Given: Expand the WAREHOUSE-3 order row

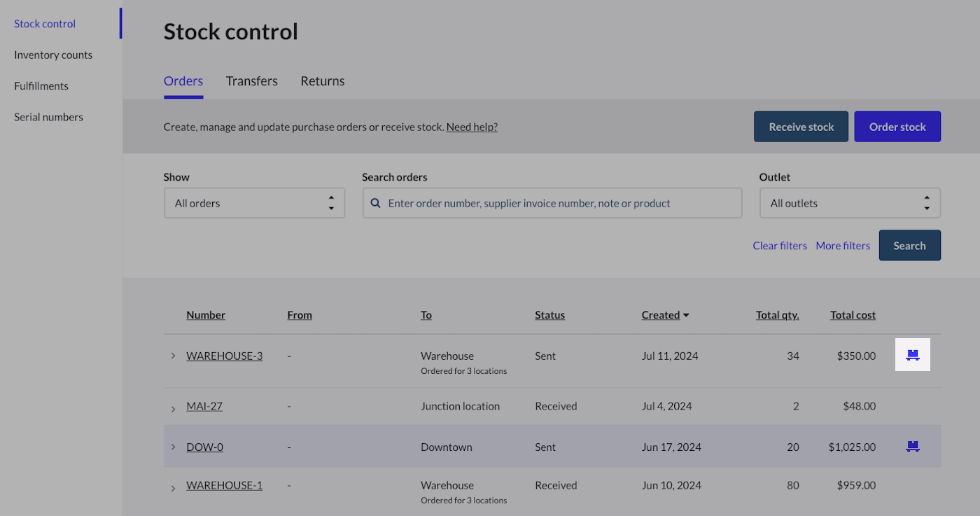Looking at the screenshot, I should 173,356.
